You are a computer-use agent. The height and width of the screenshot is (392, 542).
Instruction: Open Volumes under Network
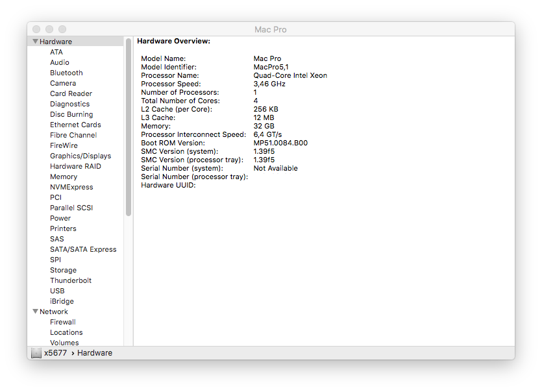coord(64,343)
